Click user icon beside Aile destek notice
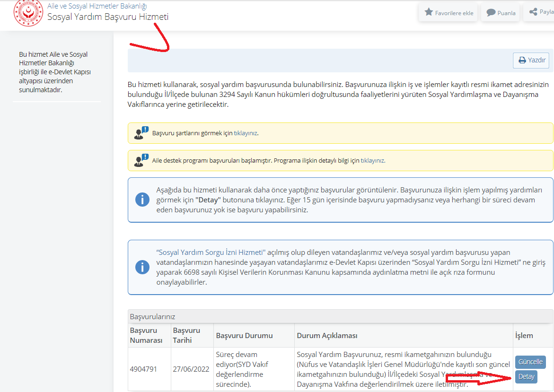 (x=141, y=160)
